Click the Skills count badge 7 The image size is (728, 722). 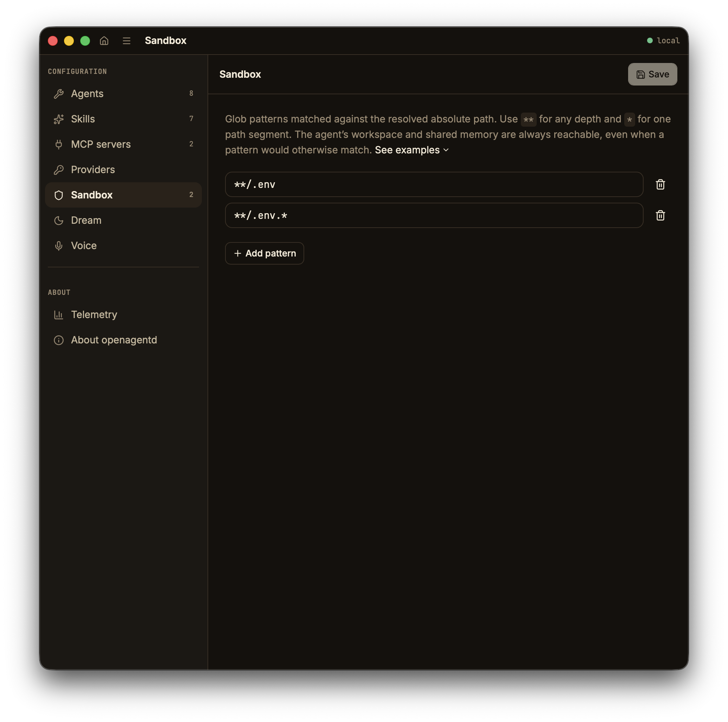[191, 118]
